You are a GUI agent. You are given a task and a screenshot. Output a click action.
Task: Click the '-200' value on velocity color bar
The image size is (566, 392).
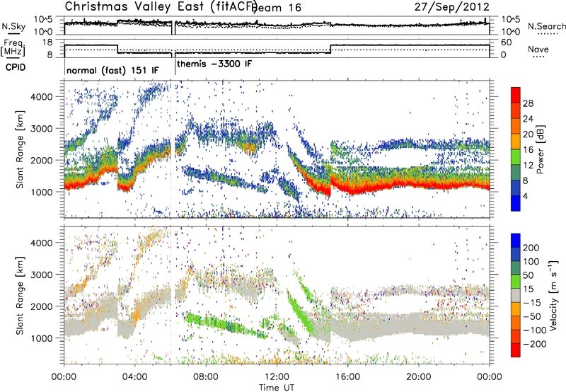(x=534, y=344)
